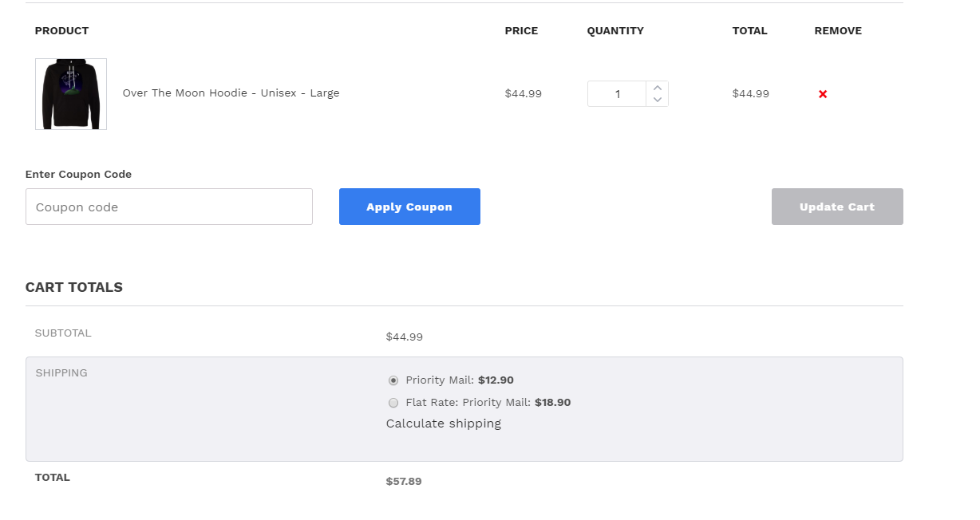This screenshot has height=520, width=980.
Task: Remove the hoodie with the red X
Action: pos(823,94)
